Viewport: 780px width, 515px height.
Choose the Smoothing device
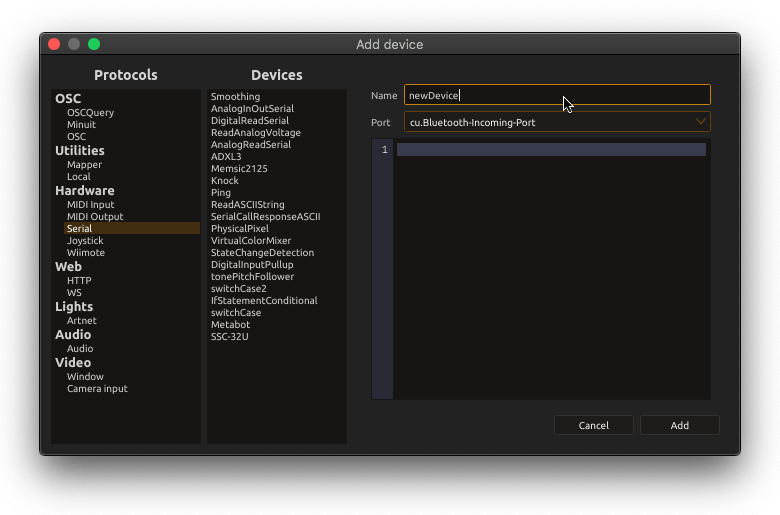click(235, 97)
